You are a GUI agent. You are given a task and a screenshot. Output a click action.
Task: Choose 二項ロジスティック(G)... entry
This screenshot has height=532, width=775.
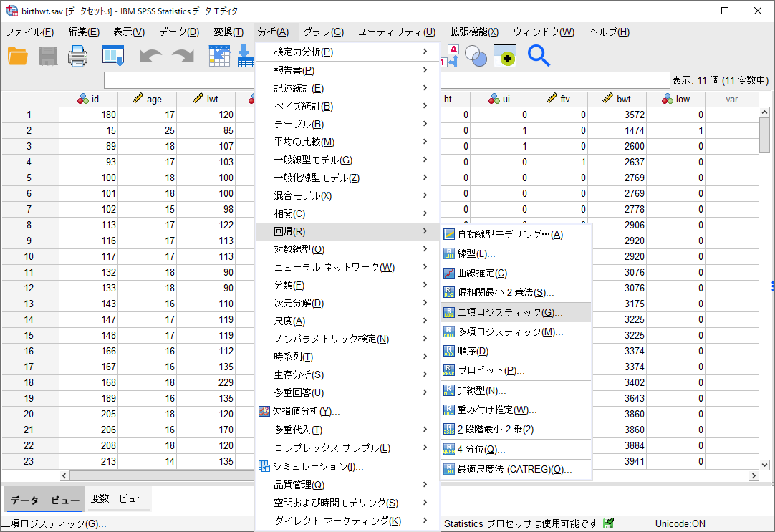click(x=516, y=312)
